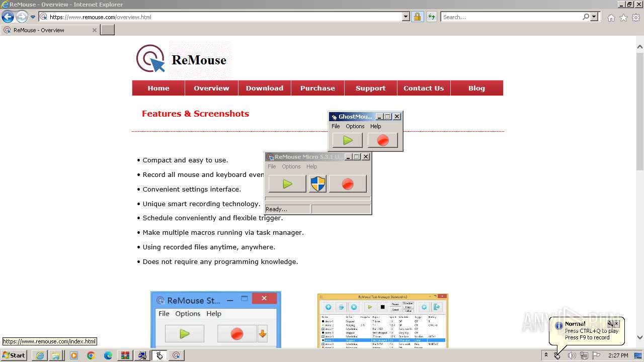Open GhostMouse Options menu
The width and height of the screenshot is (644, 362).
click(355, 126)
